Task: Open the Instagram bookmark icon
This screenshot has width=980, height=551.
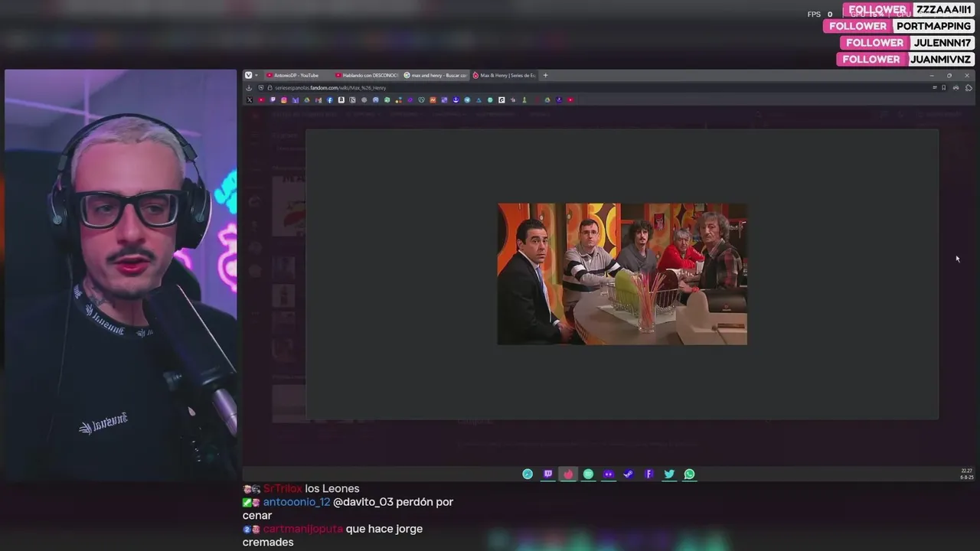Action: 284,99
